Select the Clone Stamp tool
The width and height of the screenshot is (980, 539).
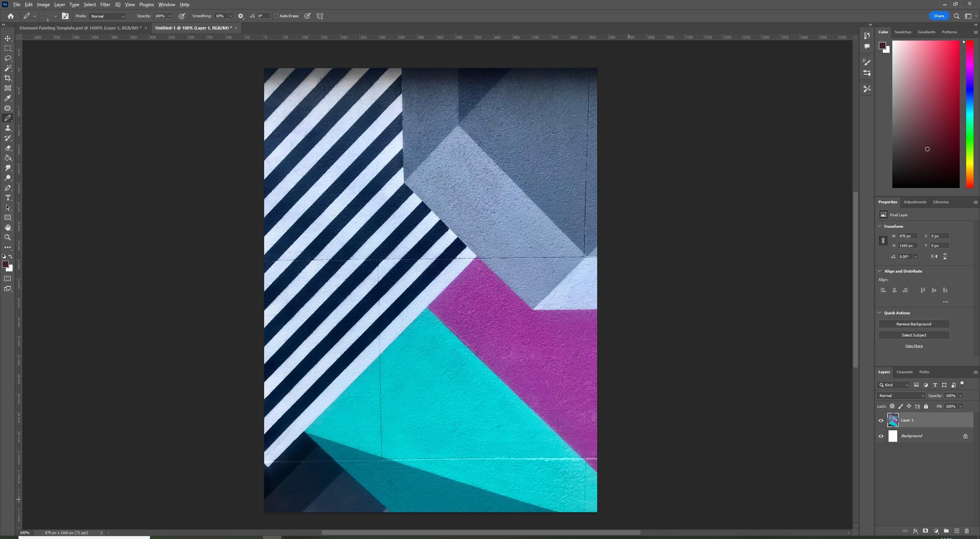8,128
